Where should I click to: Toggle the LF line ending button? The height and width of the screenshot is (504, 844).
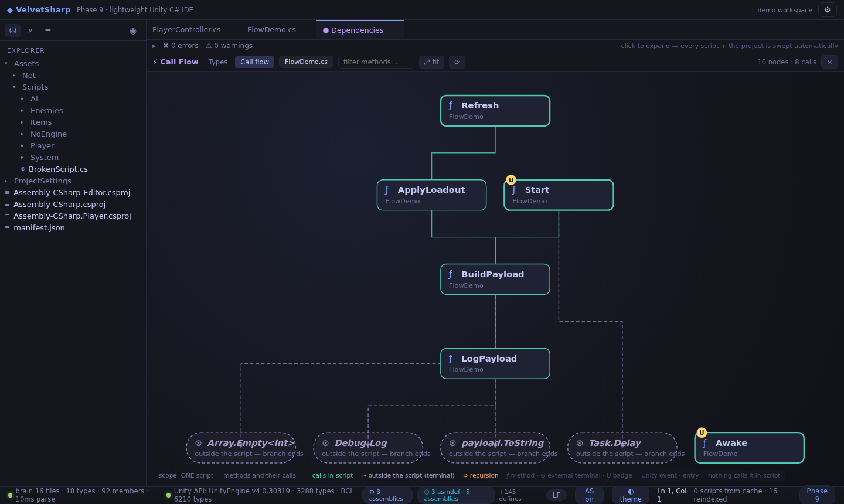[556, 495]
